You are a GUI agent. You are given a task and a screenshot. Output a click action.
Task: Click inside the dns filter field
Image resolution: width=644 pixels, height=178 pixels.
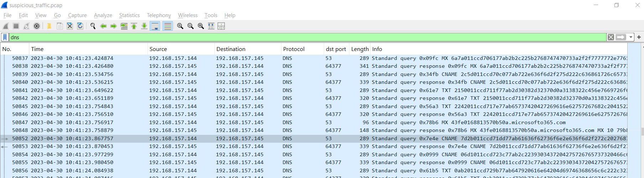coord(307,37)
